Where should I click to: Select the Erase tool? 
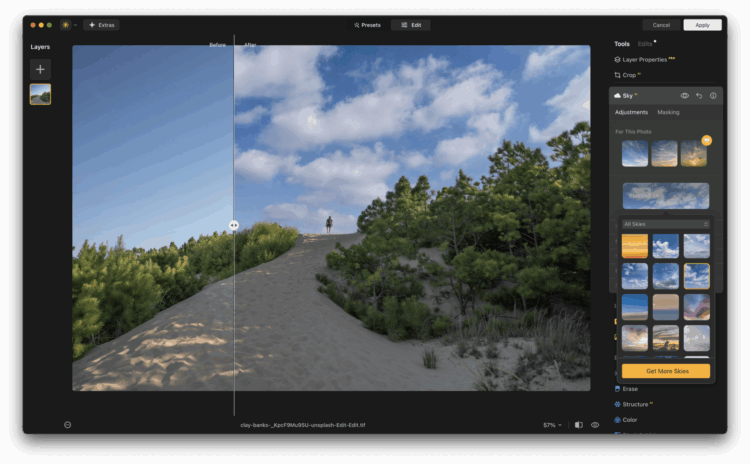(x=629, y=389)
